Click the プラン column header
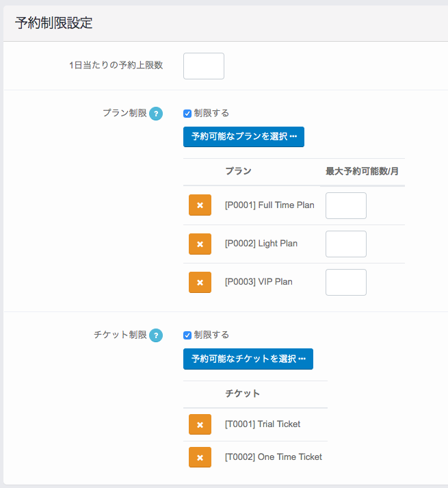The image size is (448, 488). tap(238, 172)
